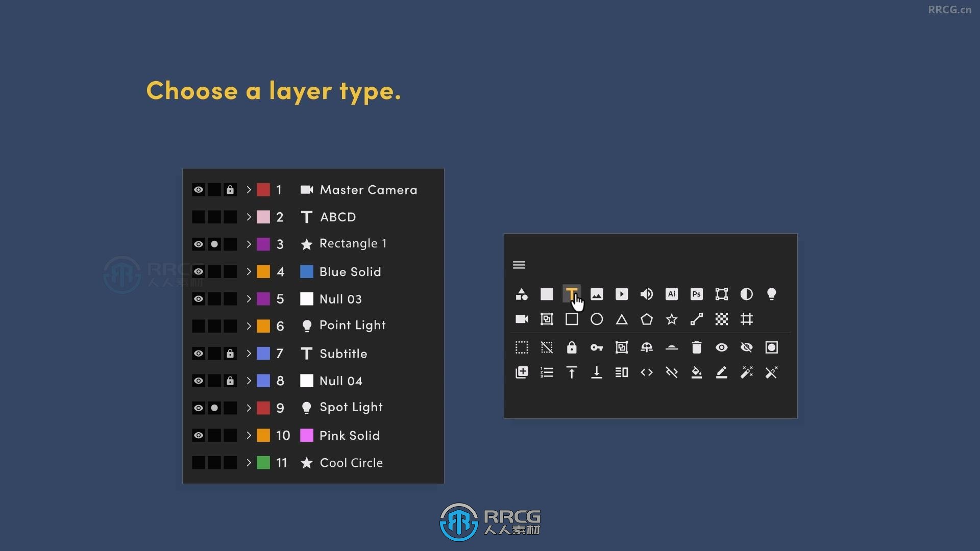Select the Shape tool rectangle icon

(x=572, y=319)
